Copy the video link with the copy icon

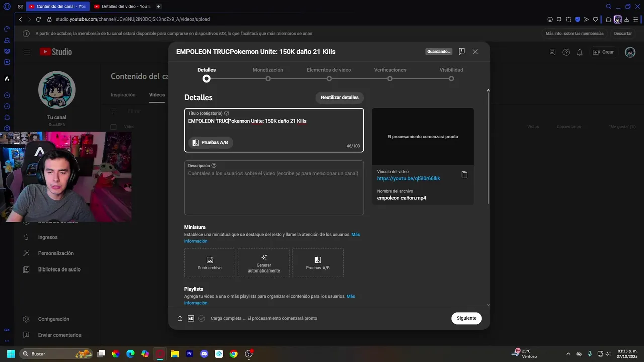point(464,175)
